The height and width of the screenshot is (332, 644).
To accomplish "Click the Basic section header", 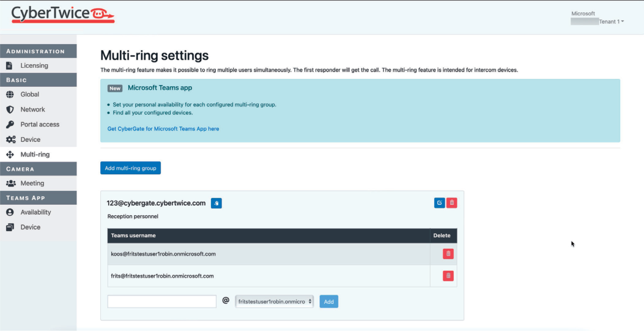I will click(x=38, y=80).
